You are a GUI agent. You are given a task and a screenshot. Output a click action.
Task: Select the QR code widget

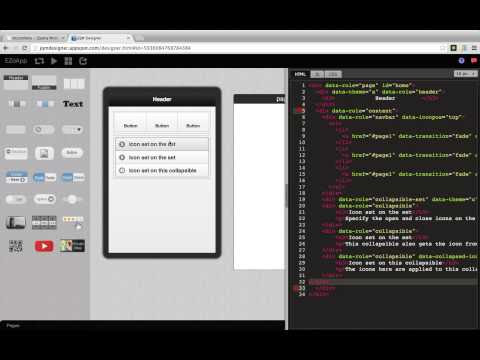(16, 246)
